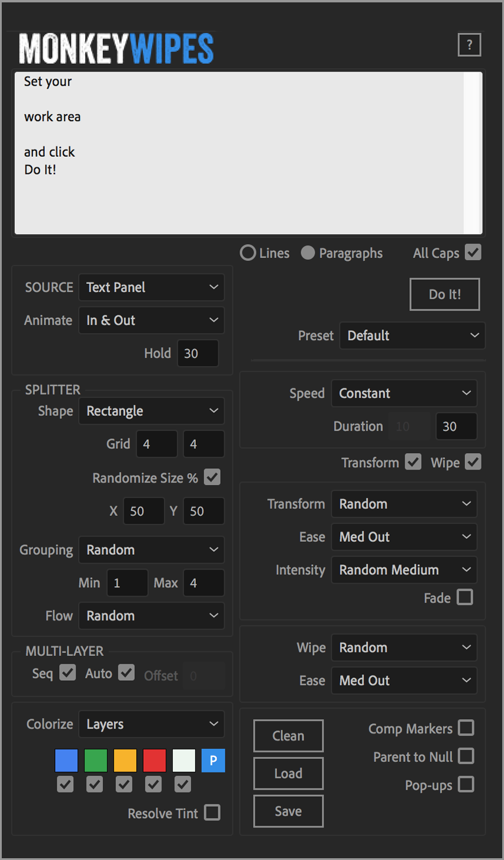Click the Save button
The width and height of the screenshot is (504, 860).
pyautogui.click(x=289, y=811)
